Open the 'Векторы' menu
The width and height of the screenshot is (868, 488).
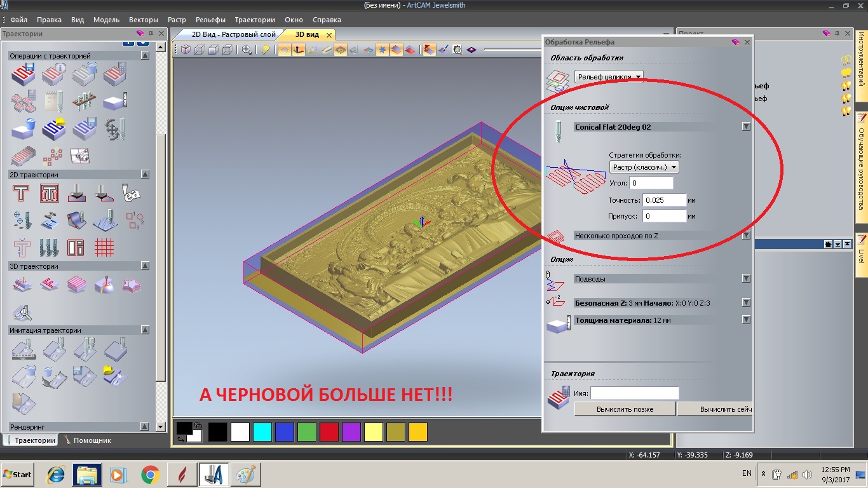pos(144,20)
